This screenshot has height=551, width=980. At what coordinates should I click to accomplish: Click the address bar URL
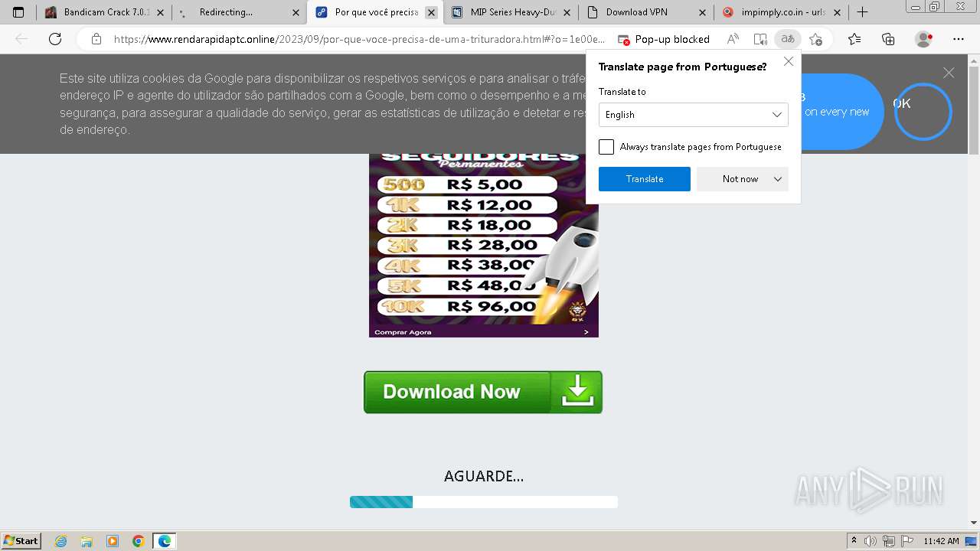359,39
